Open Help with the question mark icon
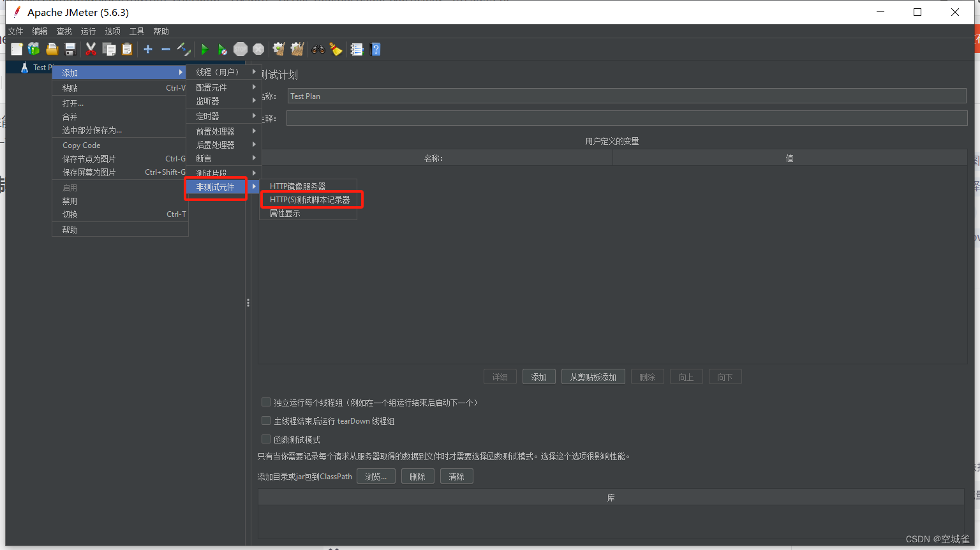980x550 pixels. point(375,49)
